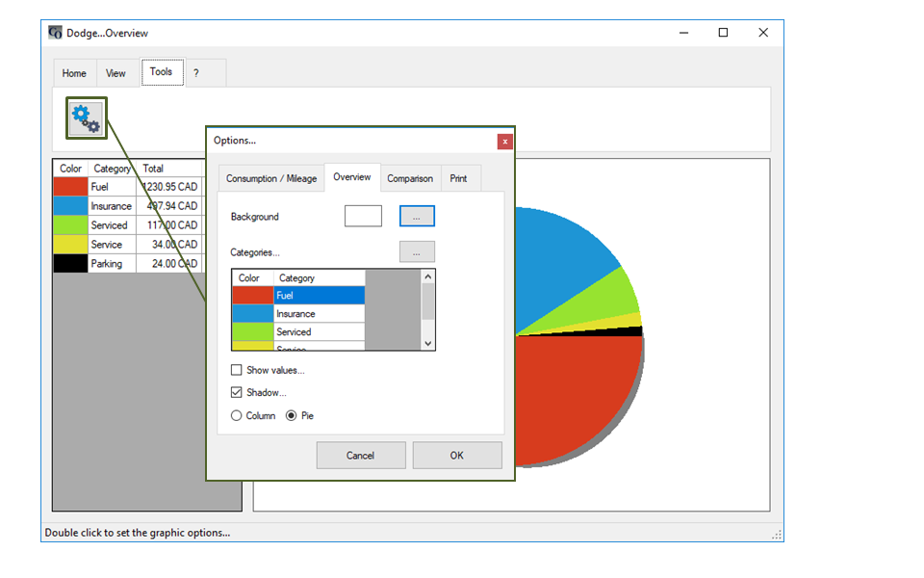Select the Column radio button

237,416
